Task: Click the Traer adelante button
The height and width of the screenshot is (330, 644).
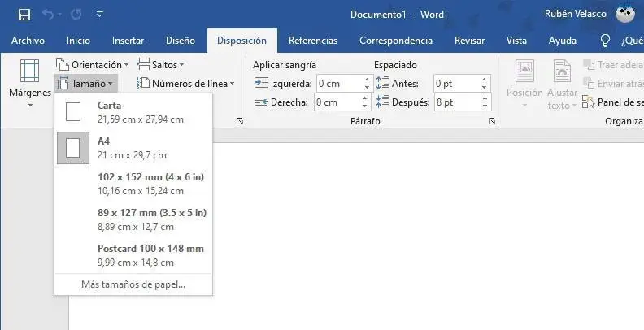Action: [x=613, y=64]
